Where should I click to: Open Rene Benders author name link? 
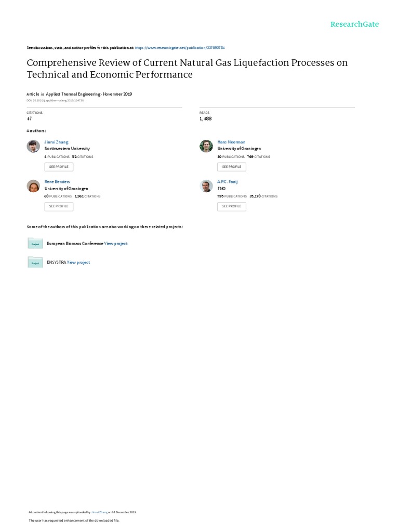[57, 182]
